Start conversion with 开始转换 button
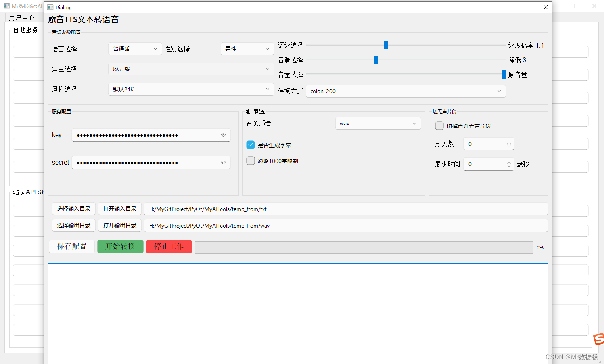 click(120, 247)
